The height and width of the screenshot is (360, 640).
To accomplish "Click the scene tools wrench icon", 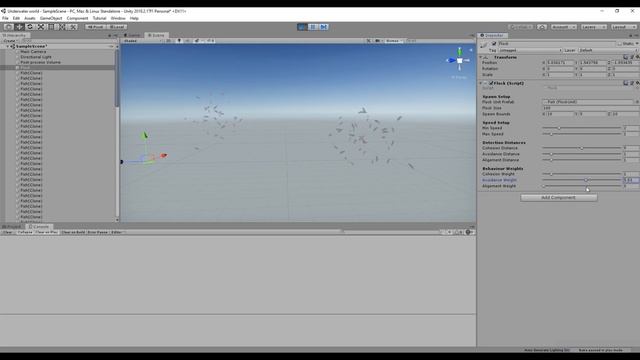I will [x=369, y=41].
